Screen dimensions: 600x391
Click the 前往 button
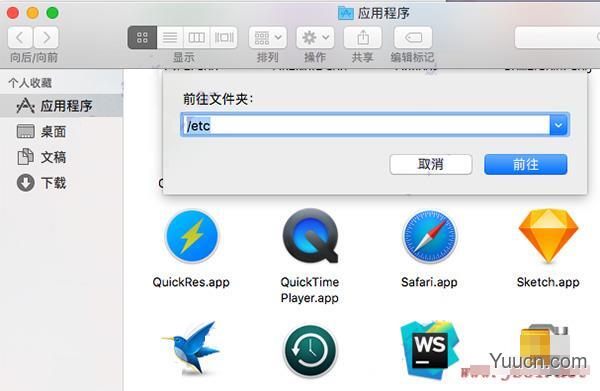(525, 165)
